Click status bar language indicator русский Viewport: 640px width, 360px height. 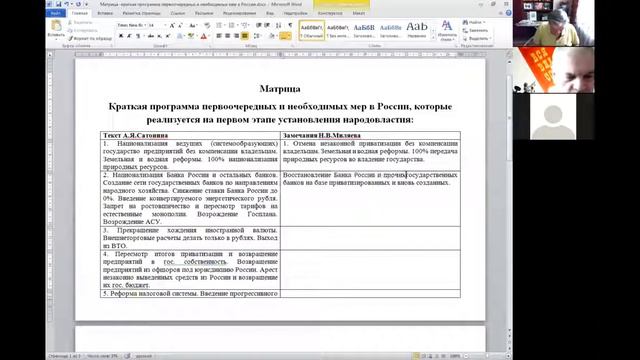pos(144,356)
